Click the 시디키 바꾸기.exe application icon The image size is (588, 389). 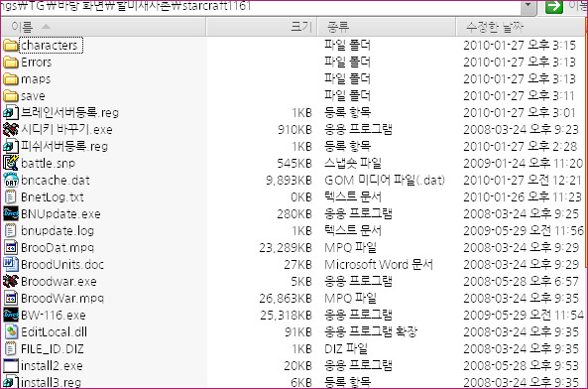click(x=11, y=129)
